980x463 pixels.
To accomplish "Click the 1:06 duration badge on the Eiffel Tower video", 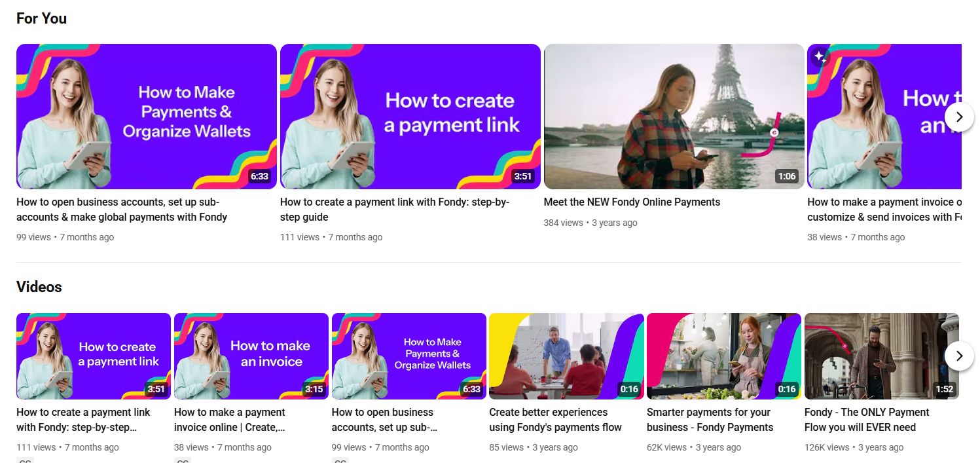I will pyautogui.click(x=787, y=176).
